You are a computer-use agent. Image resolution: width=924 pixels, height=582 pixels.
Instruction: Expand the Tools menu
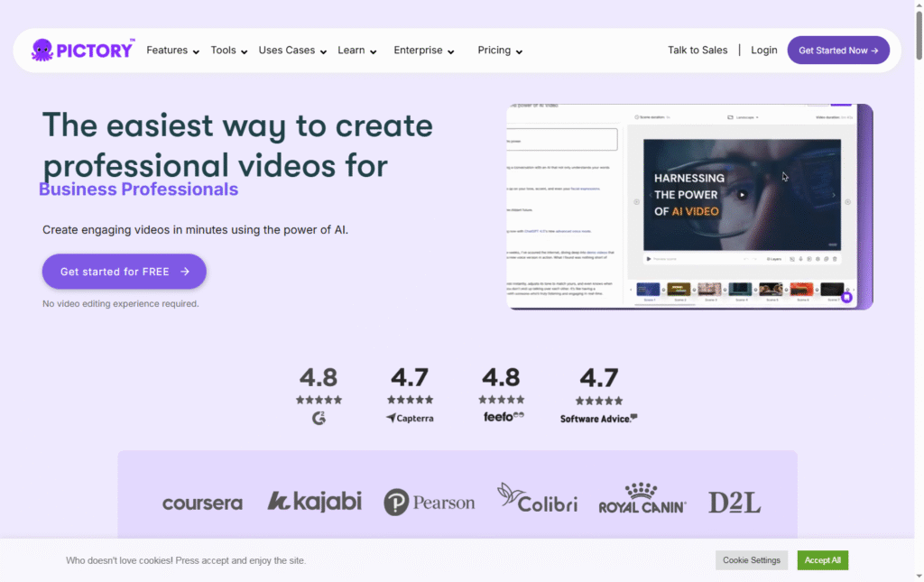click(x=228, y=51)
